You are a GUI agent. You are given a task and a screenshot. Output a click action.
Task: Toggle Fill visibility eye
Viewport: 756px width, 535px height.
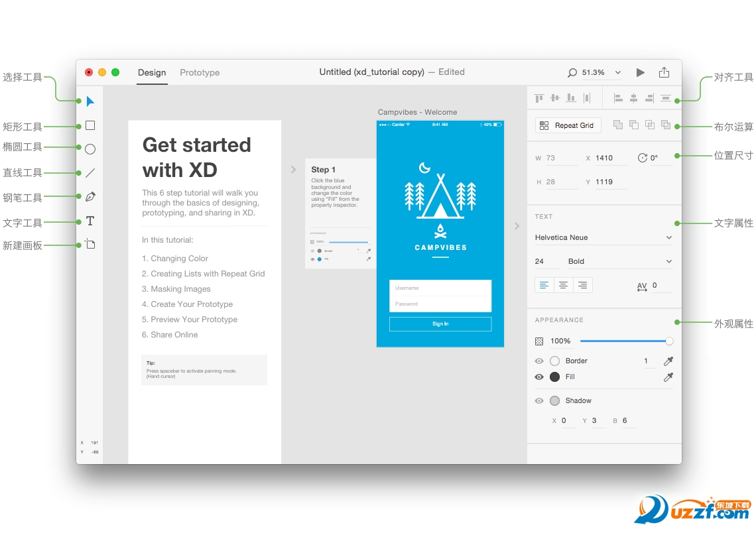pyautogui.click(x=539, y=377)
